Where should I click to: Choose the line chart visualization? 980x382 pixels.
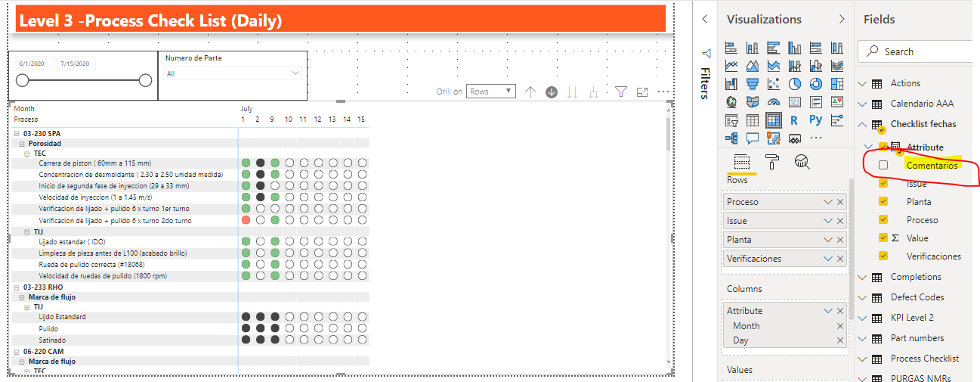731,66
